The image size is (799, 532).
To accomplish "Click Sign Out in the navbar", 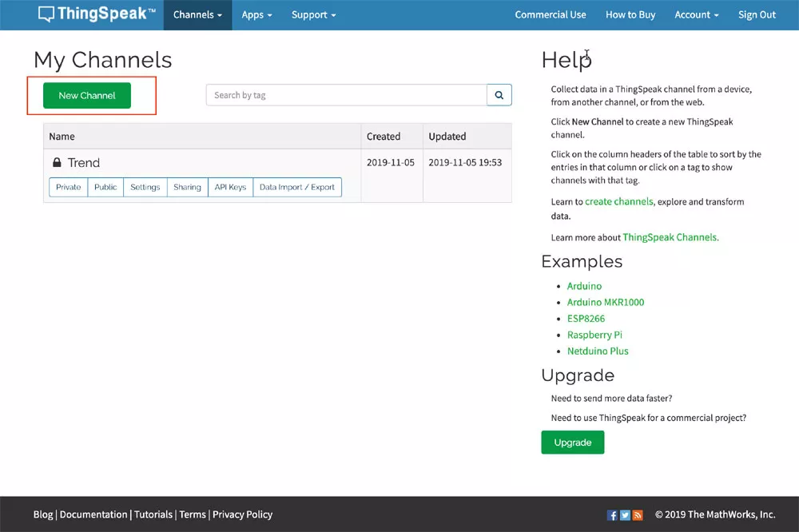I will point(757,15).
